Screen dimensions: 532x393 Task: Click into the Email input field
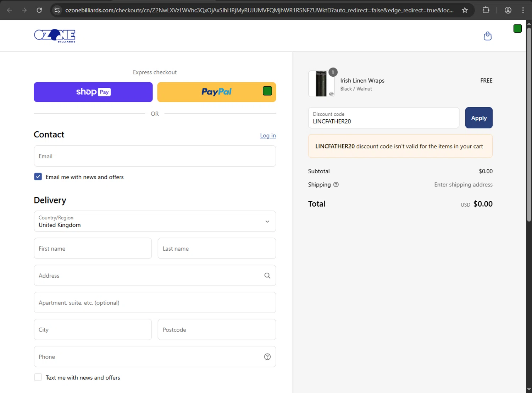coord(155,156)
